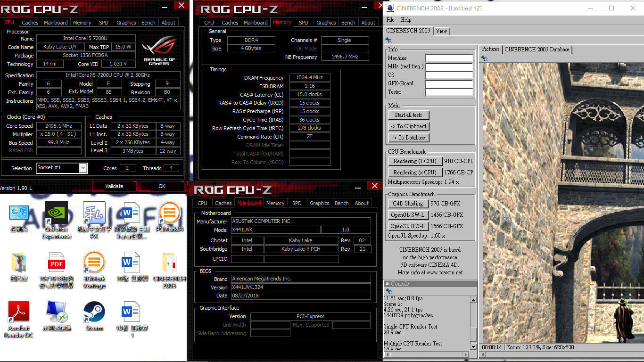Click the Multiplier value x 25.0 ( 4 - 31 )
The image size is (644, 362).
[59, 134]
